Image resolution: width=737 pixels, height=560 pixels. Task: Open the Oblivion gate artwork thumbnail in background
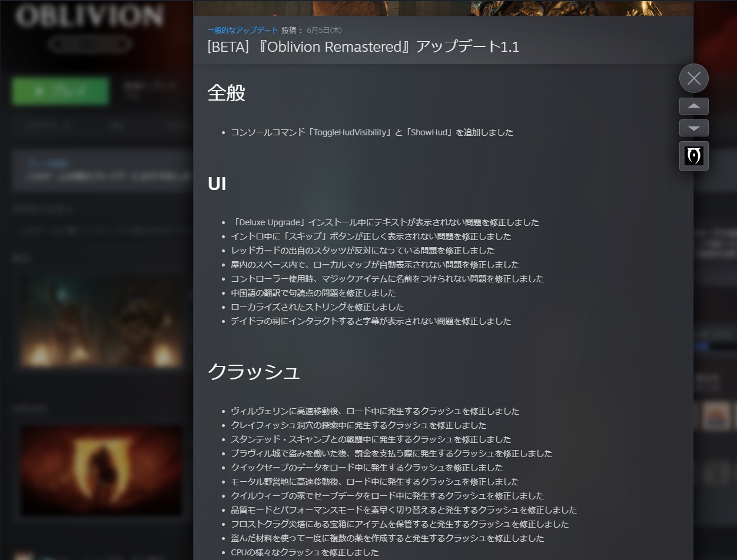101,471
